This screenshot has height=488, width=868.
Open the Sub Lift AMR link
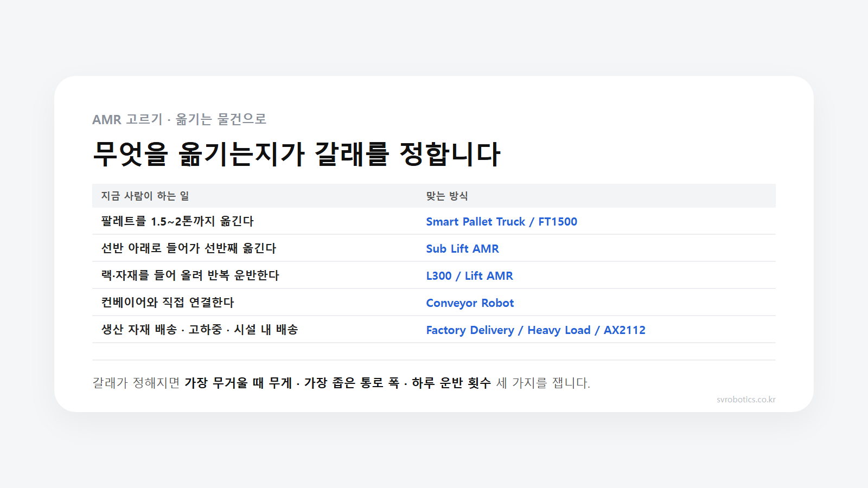[x=462, y=248]
